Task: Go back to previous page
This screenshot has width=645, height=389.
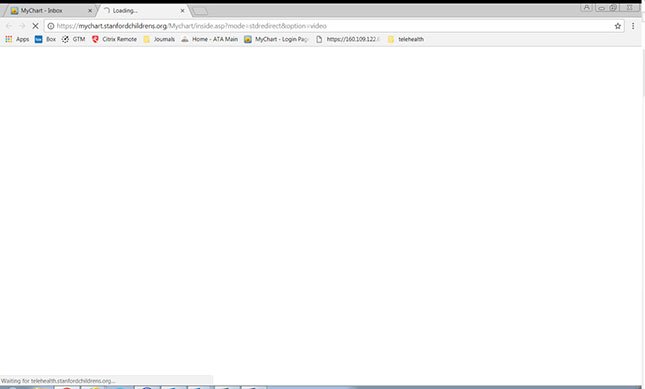Action: click(x=9, y=26)
